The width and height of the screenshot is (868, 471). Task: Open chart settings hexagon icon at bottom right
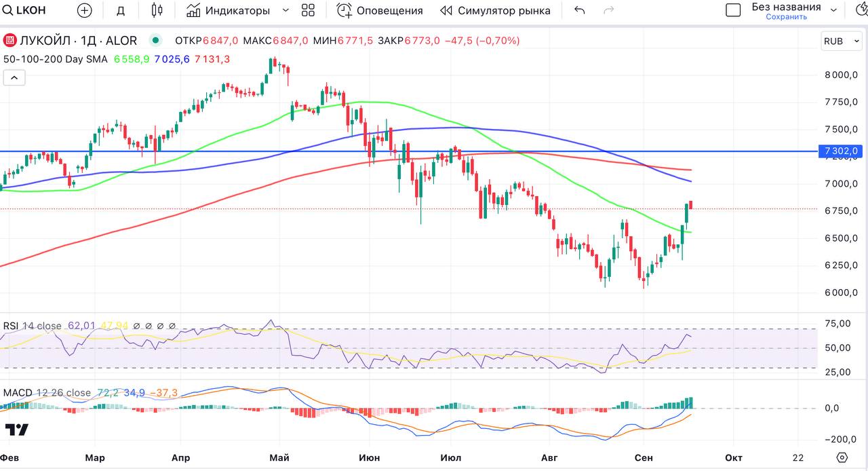pos(842,457)
